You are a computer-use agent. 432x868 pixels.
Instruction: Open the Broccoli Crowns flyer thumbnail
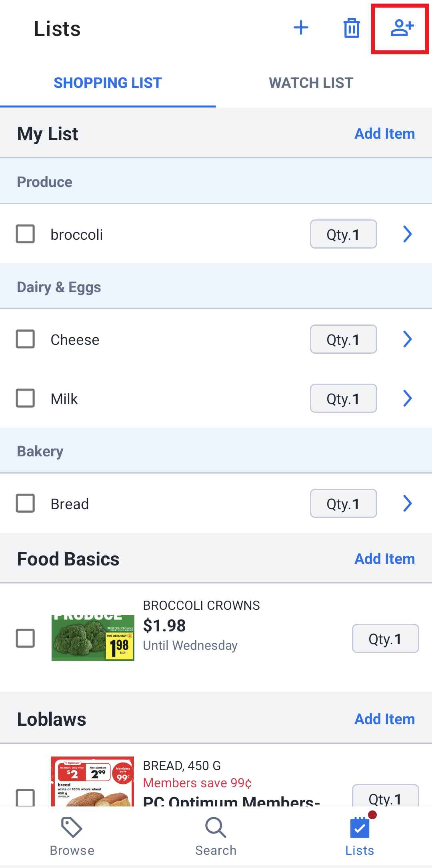pyautogui.click(x=93, y=638)
